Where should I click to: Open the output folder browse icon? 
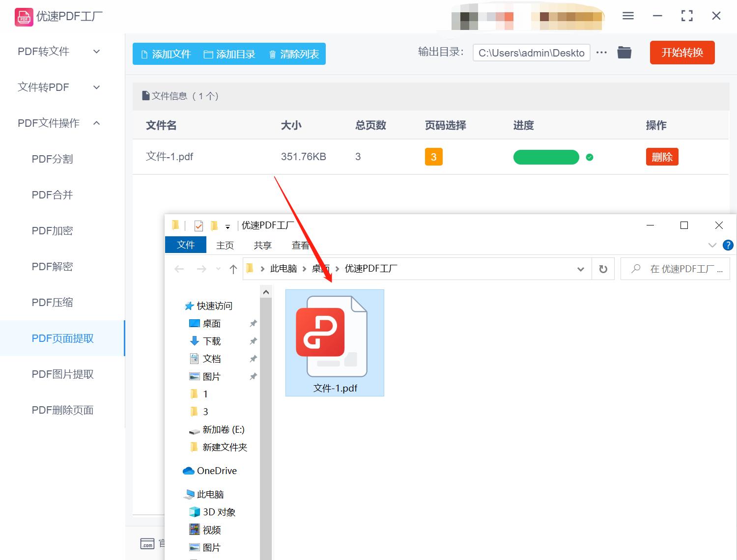point(624,52)
